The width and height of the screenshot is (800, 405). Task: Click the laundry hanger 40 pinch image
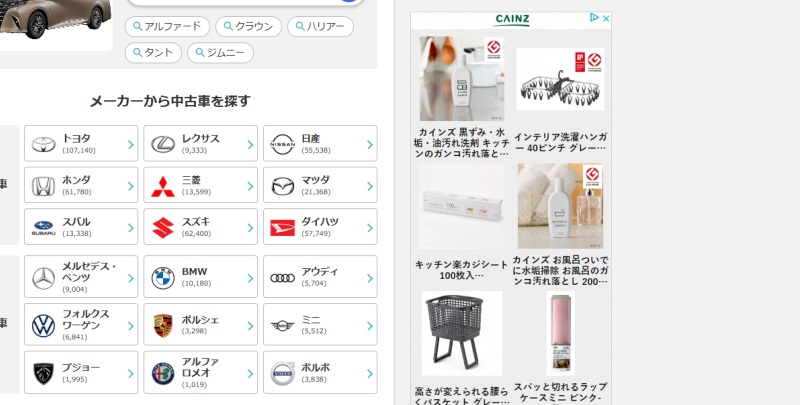click(x=560, y=79)
